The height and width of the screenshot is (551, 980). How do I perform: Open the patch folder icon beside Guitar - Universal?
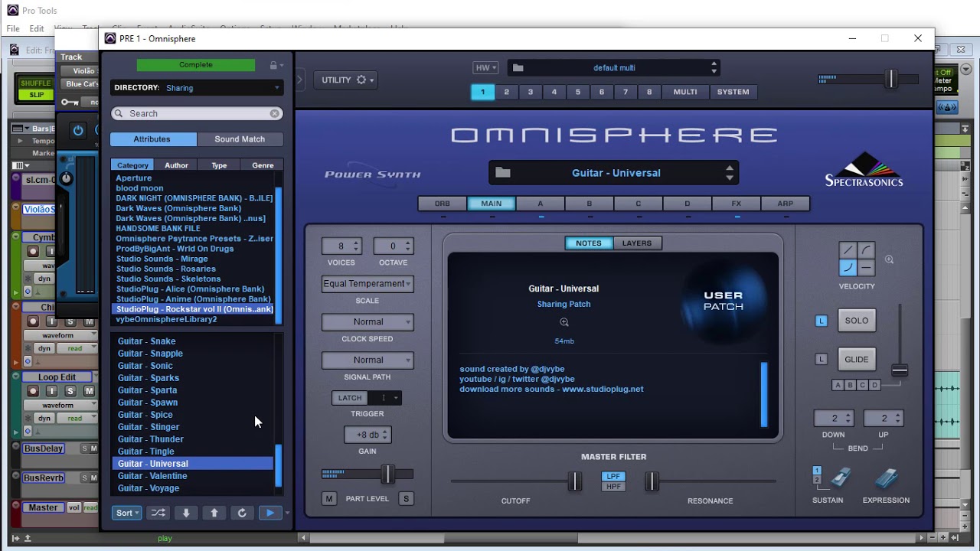[x=503, y=172]
